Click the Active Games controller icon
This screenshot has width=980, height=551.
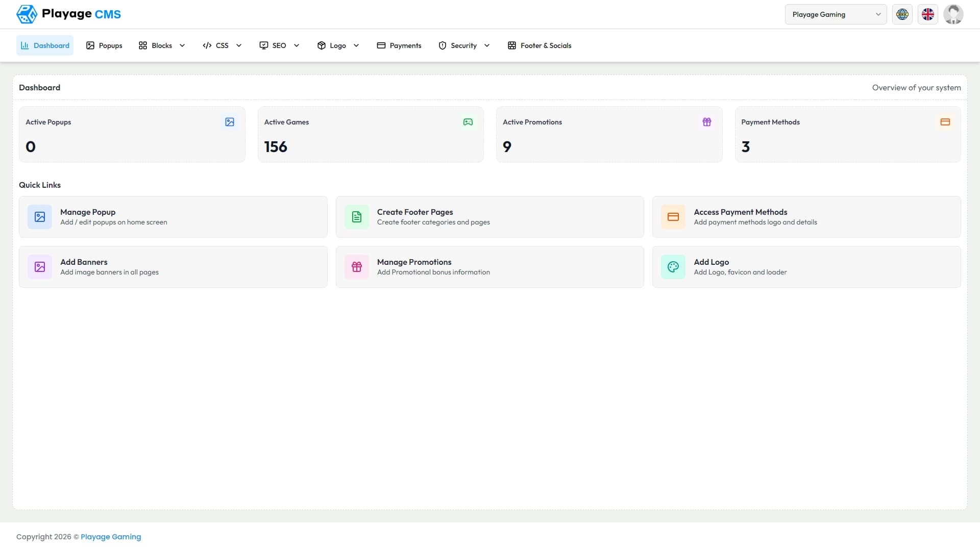click(468, 122)
